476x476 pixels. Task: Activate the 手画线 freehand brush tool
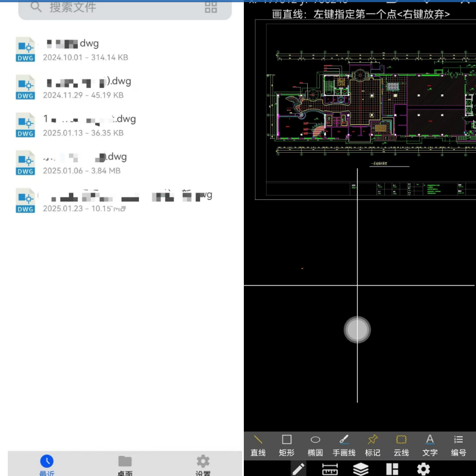click(344, 445)
